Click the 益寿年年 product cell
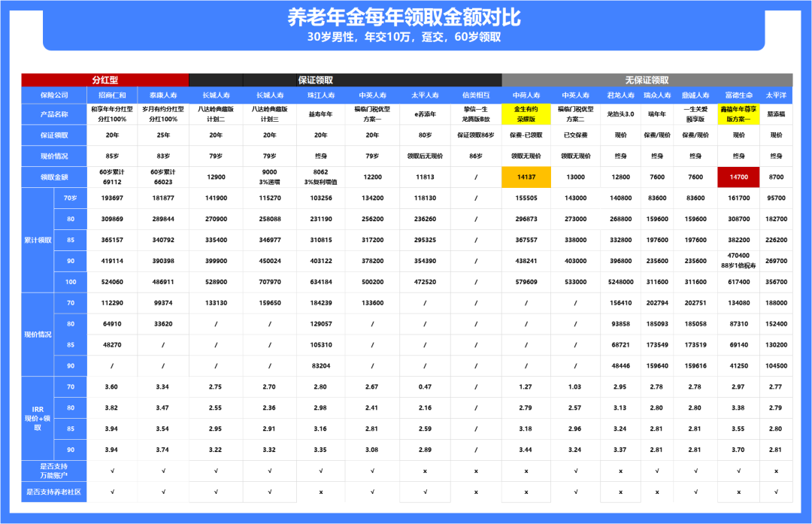 [321, 114]
